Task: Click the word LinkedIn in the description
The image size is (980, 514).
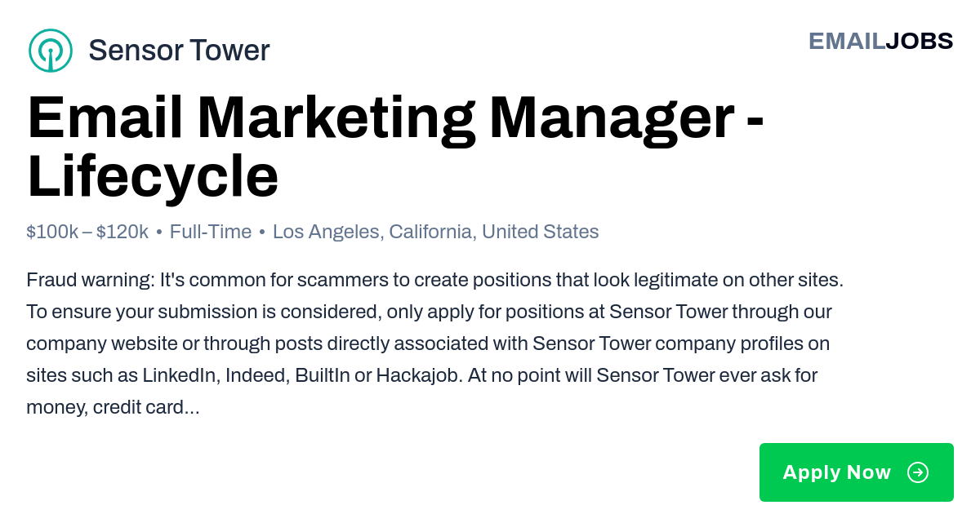Action: [x=181, y=375]
